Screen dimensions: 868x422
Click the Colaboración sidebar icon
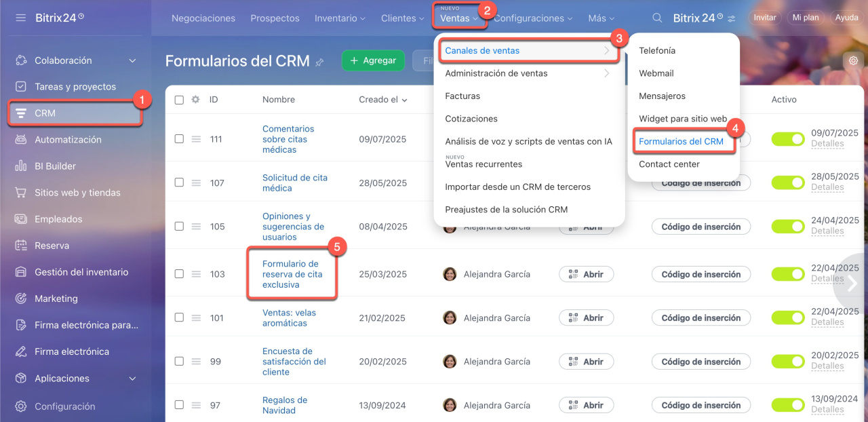click(x=21, y=60)
